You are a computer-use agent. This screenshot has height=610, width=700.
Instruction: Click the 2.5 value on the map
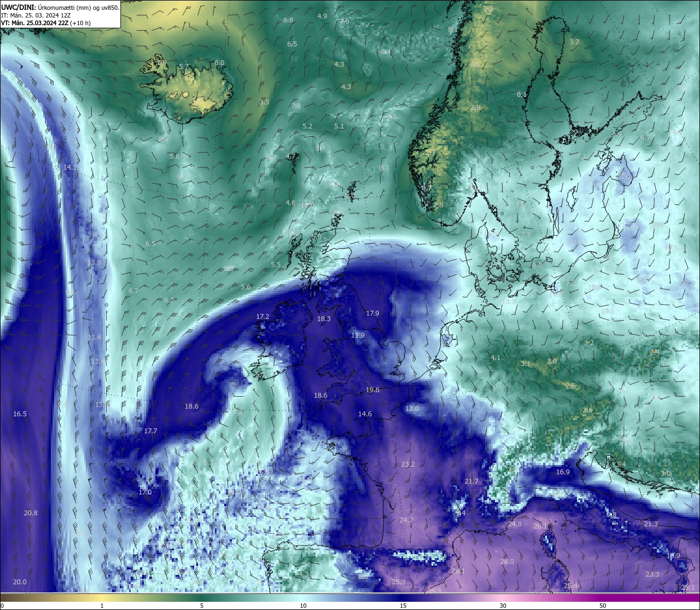[x=570, y=386]
